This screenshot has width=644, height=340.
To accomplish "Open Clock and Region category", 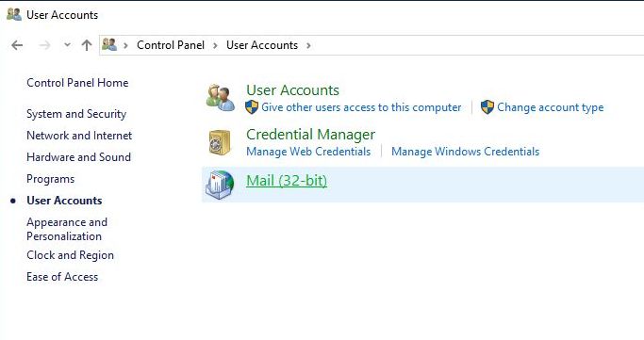I will point(70,255).
